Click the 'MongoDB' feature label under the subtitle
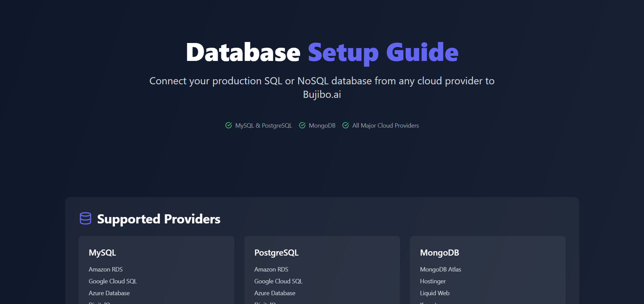 tap(322, 126)
